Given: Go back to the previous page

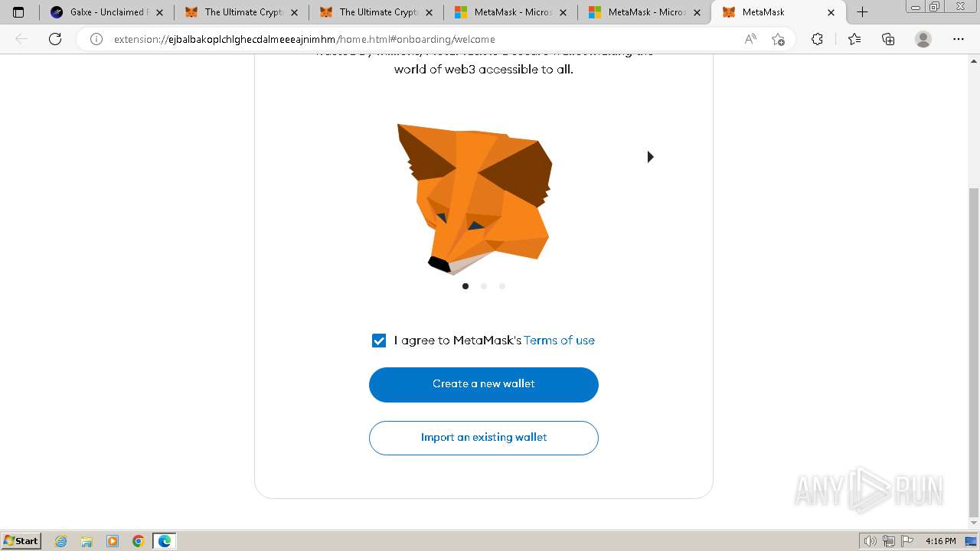Looking at the screenshot, I should (x=21, y=39).
